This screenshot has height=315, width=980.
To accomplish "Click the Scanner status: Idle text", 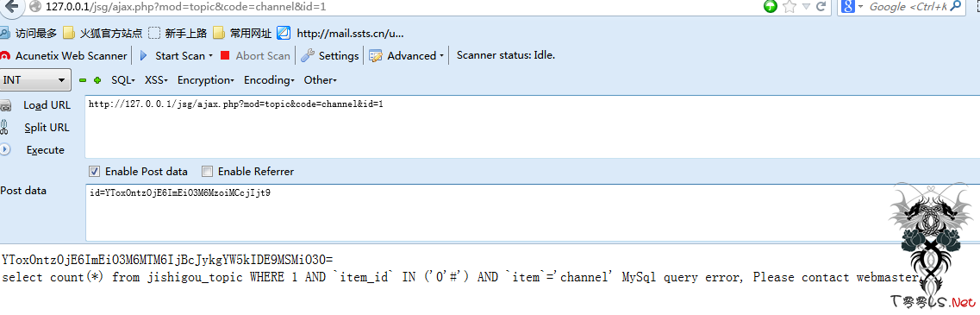I will pos(506,56).
